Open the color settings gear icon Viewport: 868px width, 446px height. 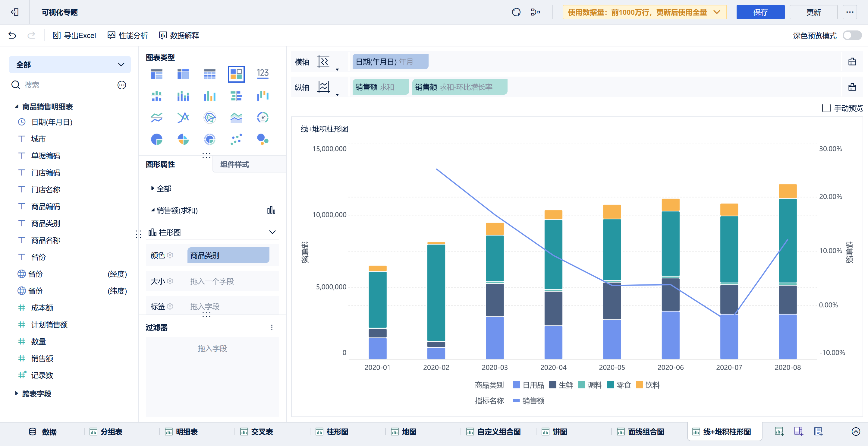pos(170,255)
